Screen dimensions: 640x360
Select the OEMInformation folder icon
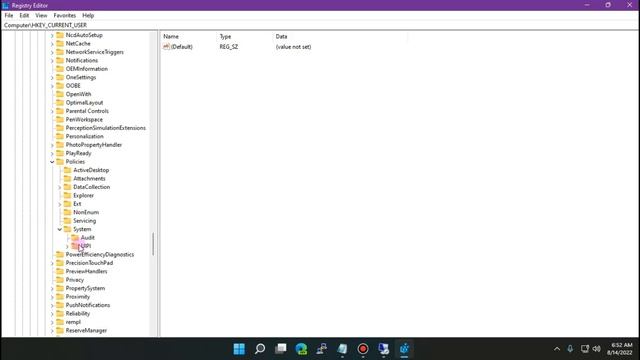click(x=60, y=69)
